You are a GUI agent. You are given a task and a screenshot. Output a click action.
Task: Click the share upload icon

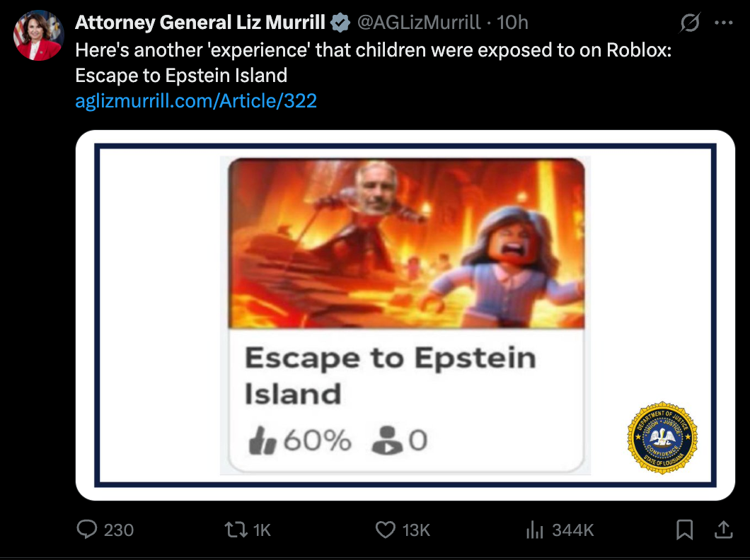click(x=723, y=529)
